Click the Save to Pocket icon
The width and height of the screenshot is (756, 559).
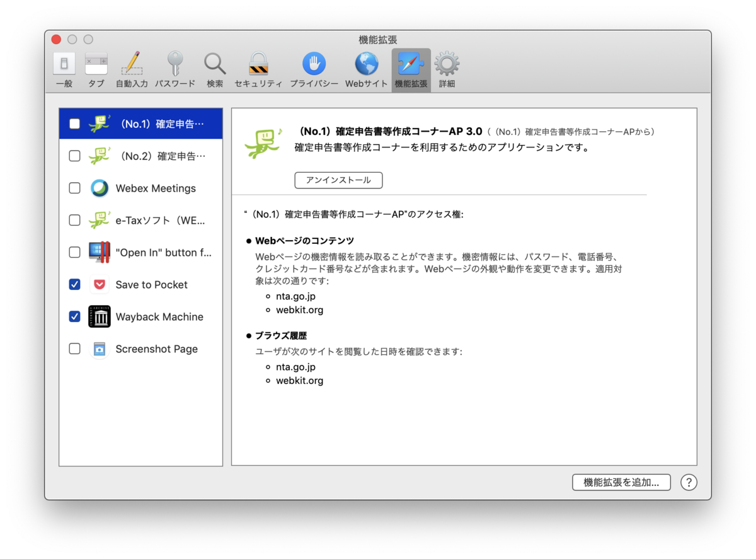pyautogui.click(x=100, y=284)
